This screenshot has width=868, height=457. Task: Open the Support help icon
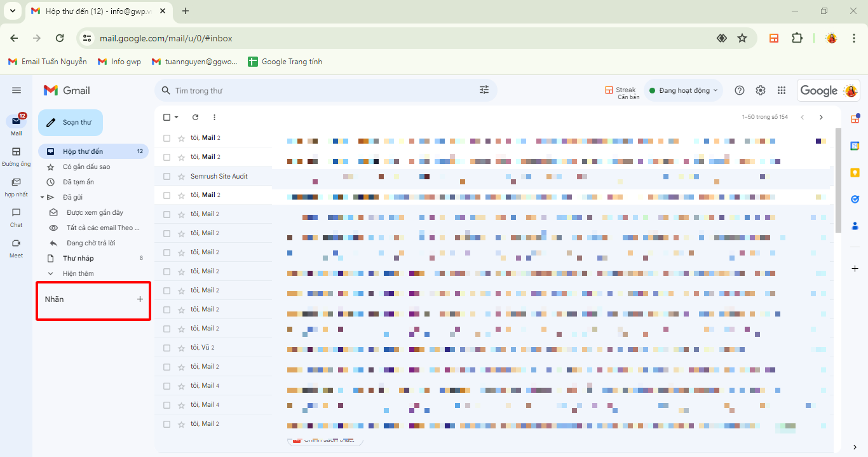pos(739,90)
